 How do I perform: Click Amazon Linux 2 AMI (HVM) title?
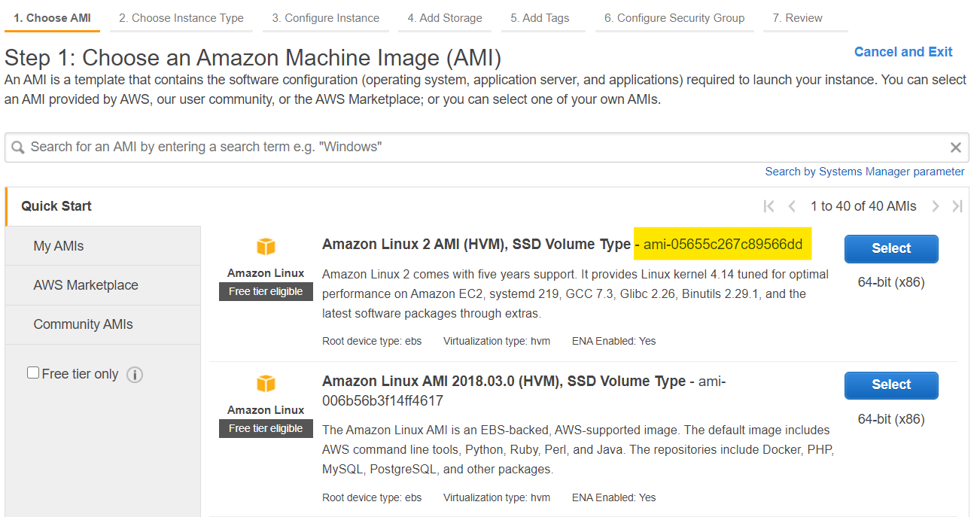[476, 245]
